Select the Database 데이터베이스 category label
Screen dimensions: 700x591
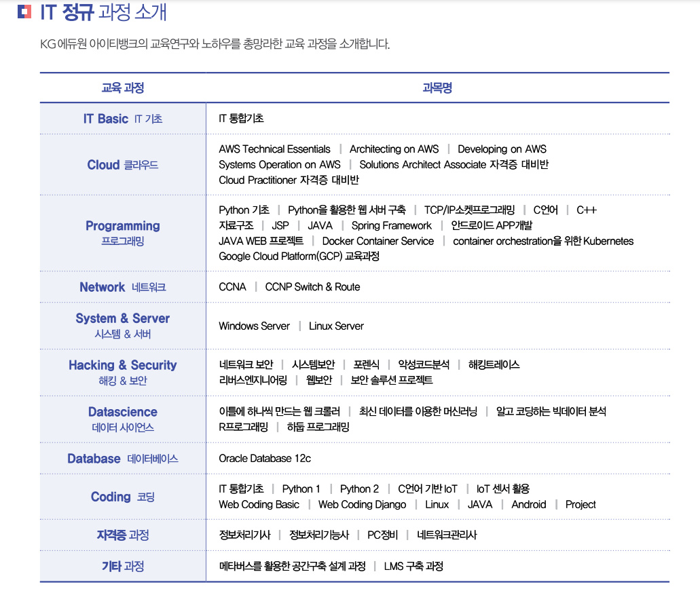pos(123,459)
